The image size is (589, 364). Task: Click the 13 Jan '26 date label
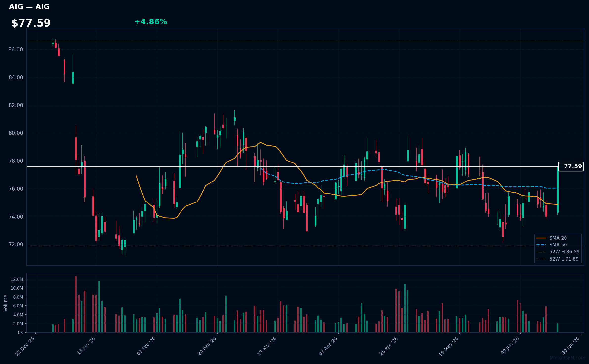tap(86, 346)
